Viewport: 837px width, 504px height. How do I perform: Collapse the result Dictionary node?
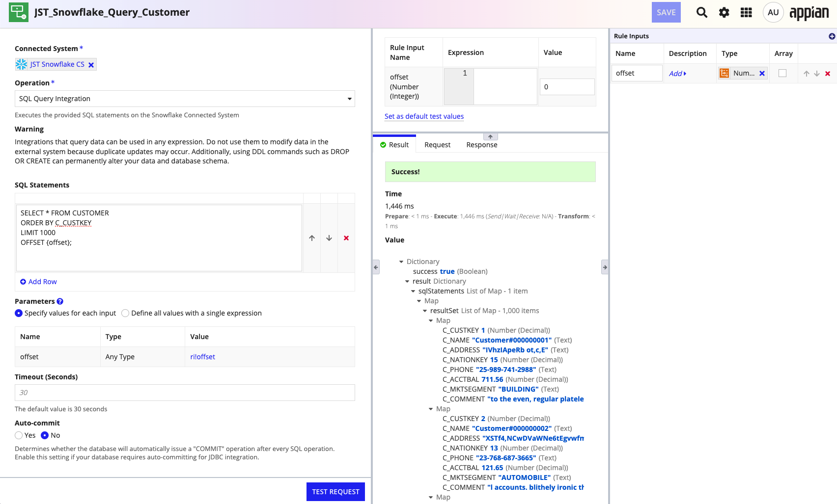point(407,281)
